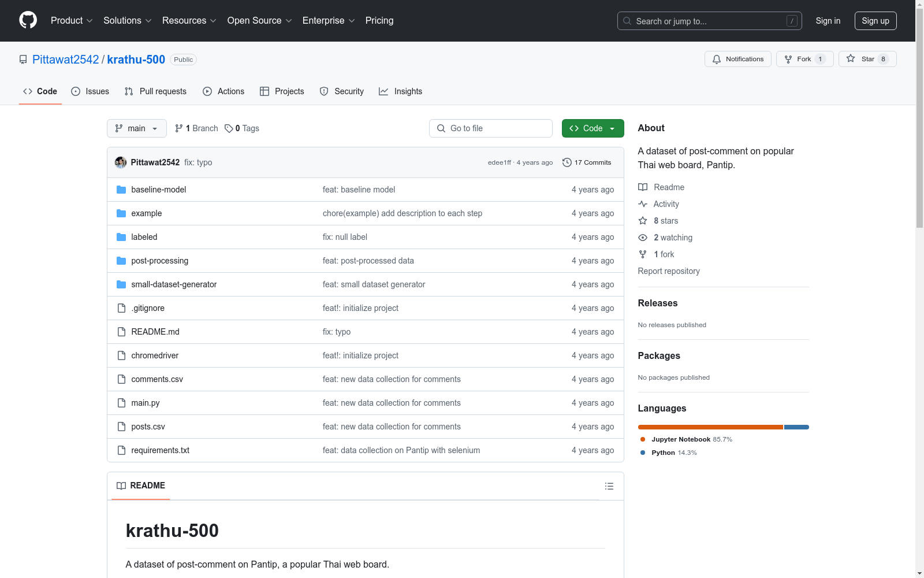
Task: Click the bell icon in Notifications
Action: point(717,59)
